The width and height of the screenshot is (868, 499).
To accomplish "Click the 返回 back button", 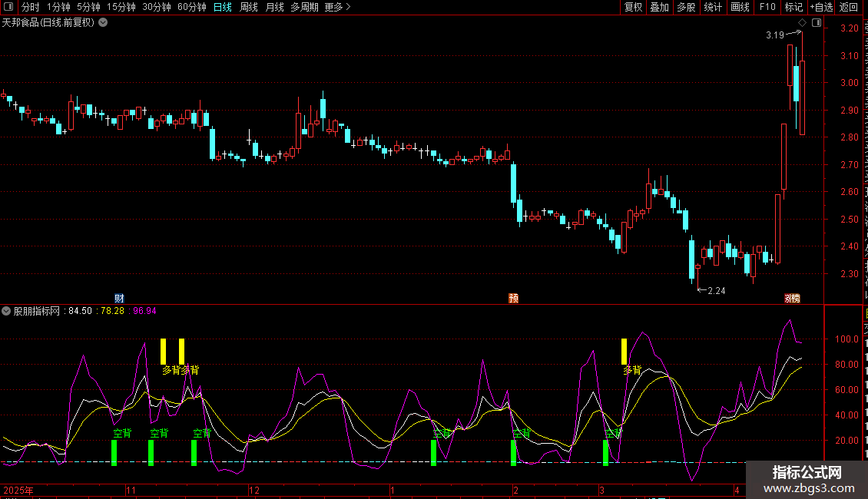I will coord(849,8).
